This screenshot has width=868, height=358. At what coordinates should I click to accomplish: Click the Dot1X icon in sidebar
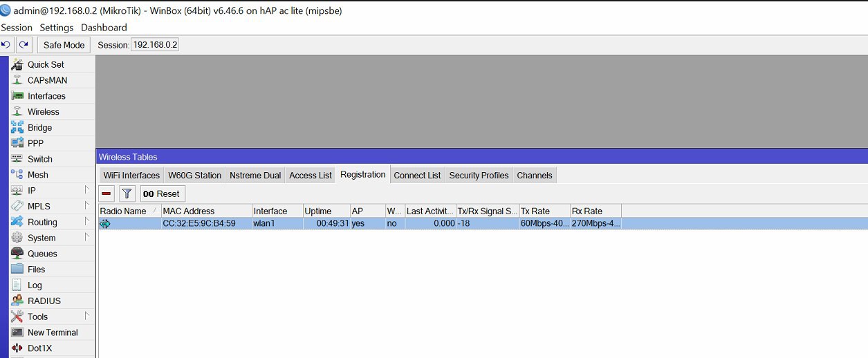17,348
